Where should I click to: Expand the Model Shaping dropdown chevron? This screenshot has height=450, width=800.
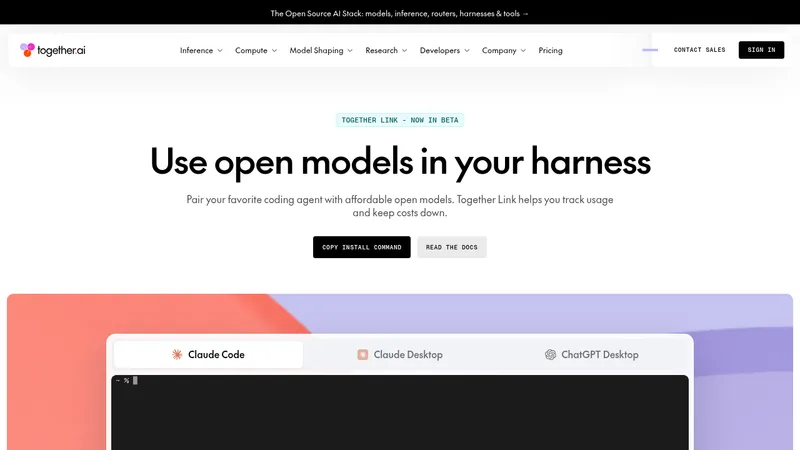[350, 51]
